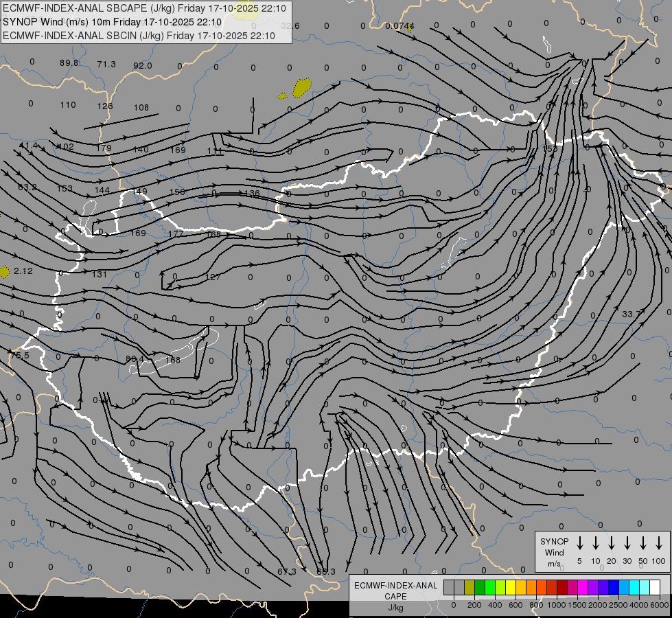
Task: Click the map value 41.4
Action: coord(28,146)
